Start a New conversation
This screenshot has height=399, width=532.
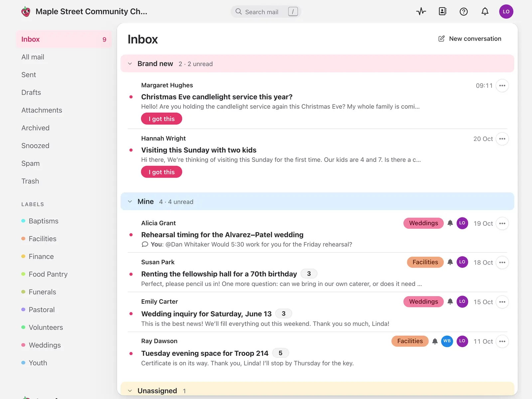(x=469, y=39)
